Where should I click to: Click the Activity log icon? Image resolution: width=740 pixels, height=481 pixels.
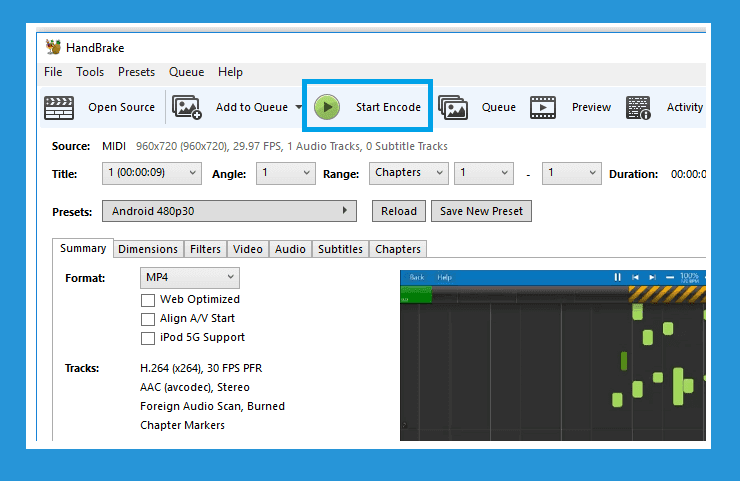coord(638,108)
